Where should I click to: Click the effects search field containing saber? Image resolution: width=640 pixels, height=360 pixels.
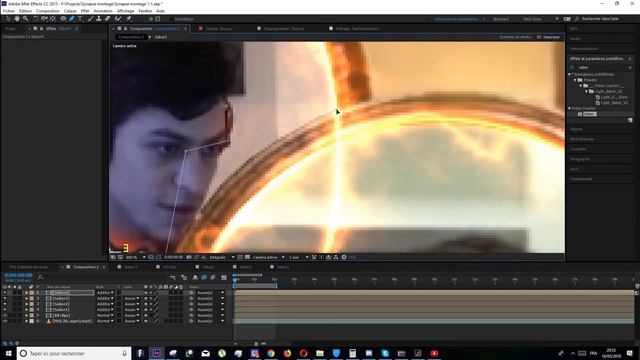(x=601, y=67)
